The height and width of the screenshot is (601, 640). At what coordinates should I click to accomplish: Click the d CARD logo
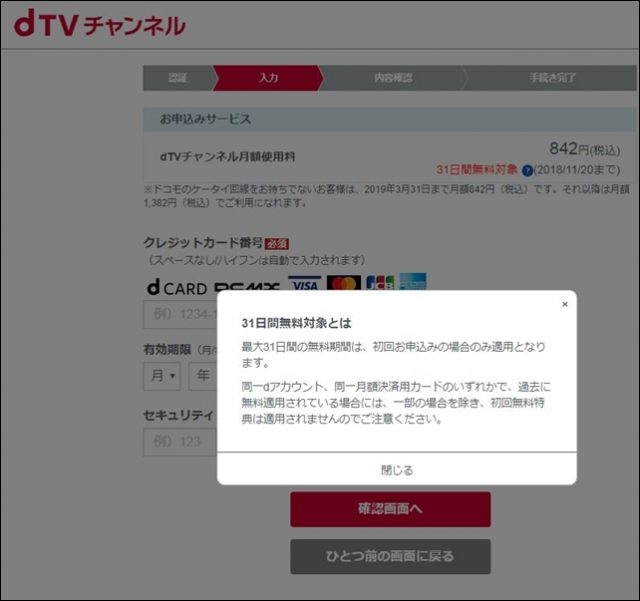[x=177, y=287]
